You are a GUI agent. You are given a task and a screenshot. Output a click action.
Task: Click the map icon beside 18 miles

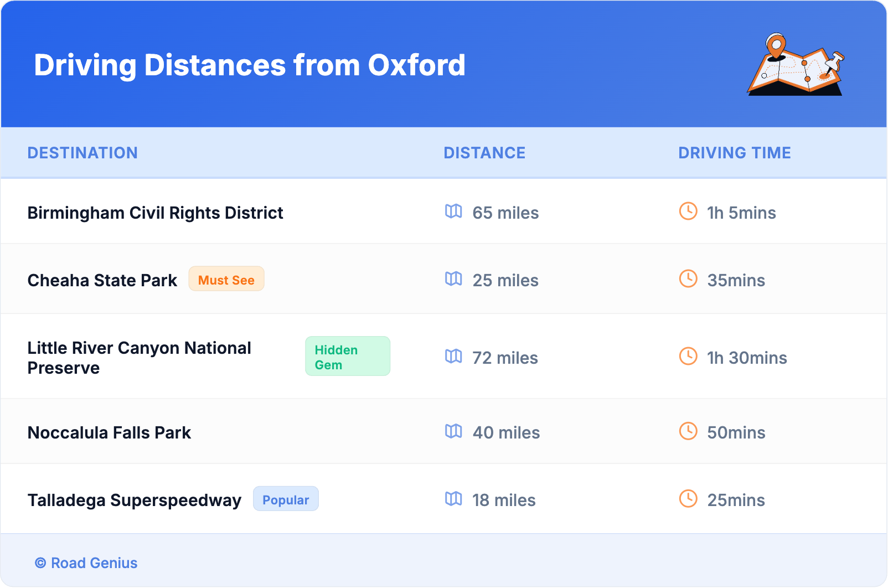point(453,499)
